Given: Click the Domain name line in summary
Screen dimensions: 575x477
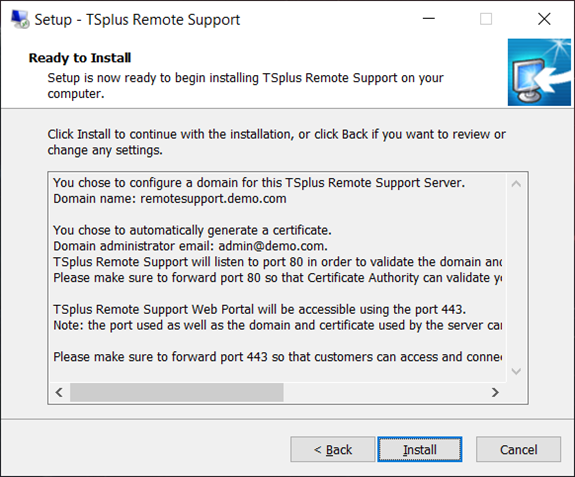Looking at the screenshot, I should [x=170, y=199].
